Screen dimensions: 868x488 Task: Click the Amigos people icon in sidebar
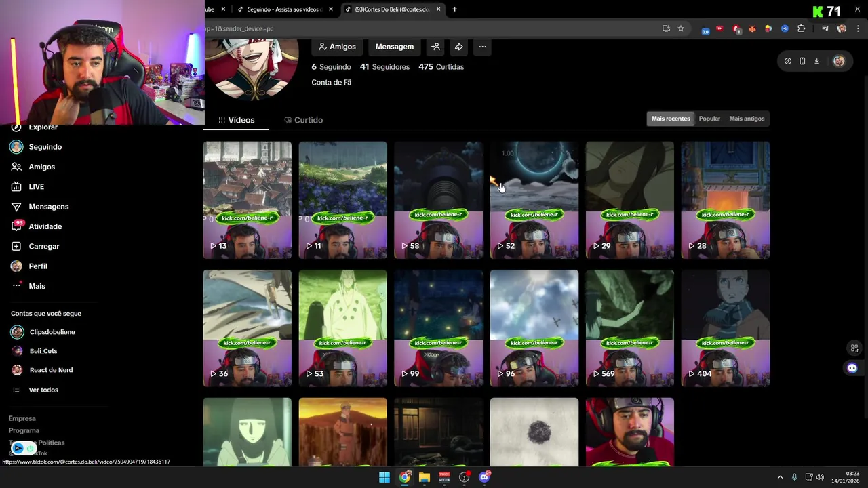(16, 167)
